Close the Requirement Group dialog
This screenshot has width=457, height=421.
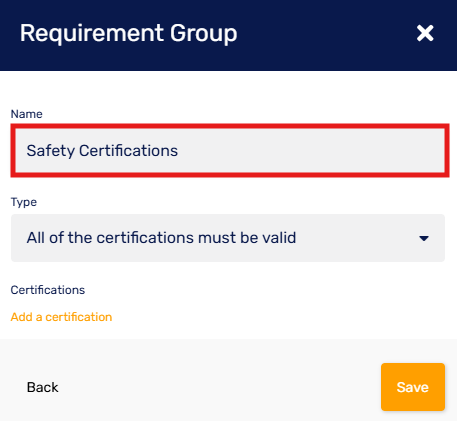click(425, 33)
